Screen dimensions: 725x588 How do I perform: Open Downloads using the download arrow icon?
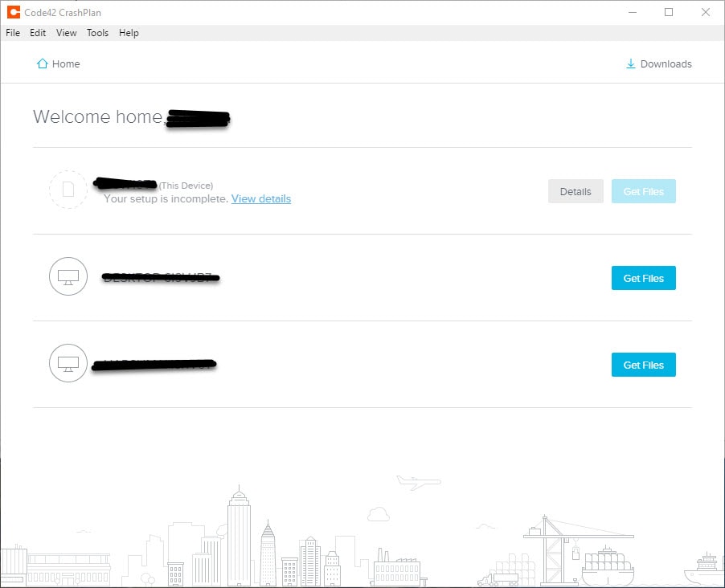tap(631, 63)
